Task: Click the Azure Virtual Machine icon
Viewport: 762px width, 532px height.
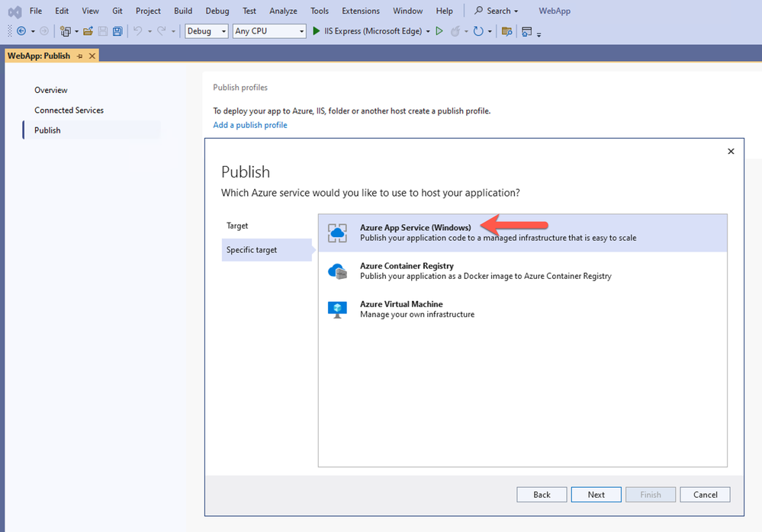Action: click(x=337, y=309)
